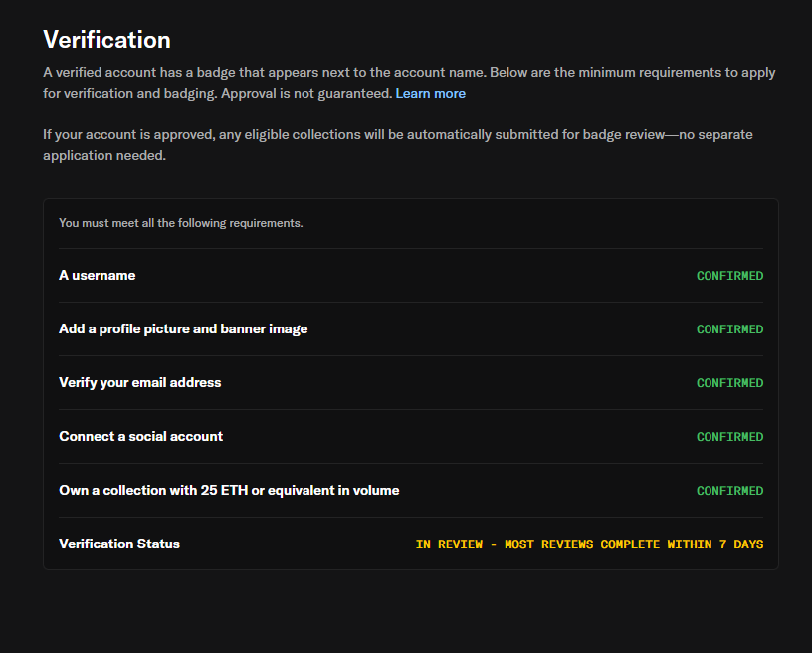Select 'Connect a social account' requirement

141,437
